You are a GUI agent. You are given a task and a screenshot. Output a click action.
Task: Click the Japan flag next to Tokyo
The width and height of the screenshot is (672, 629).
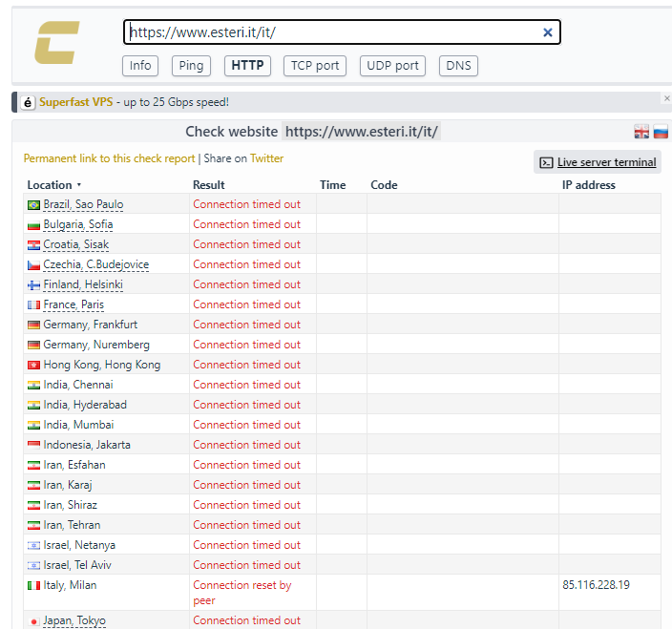pos(34,621)
